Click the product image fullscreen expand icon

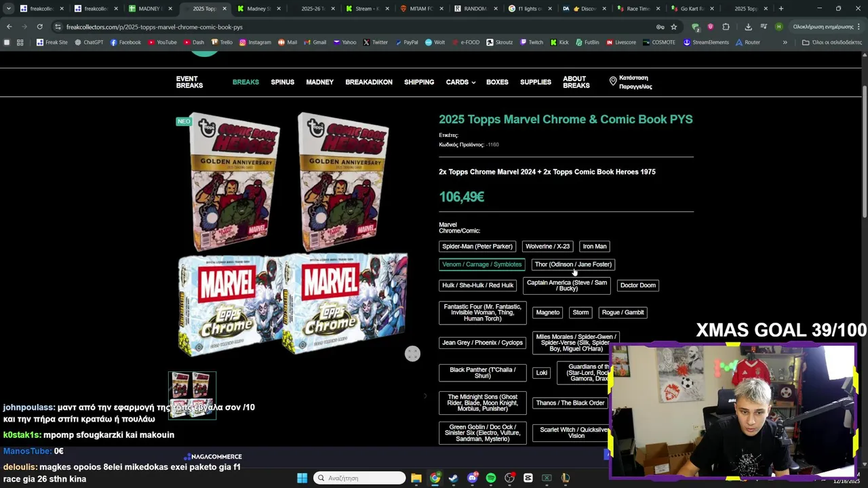(412, 354)
